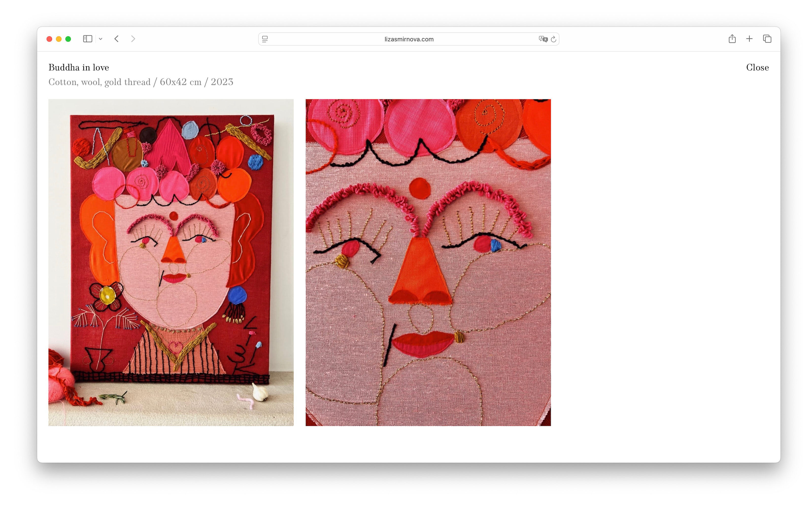Open a new tab with the plus icon
Image resolution: width=812 pixels, height=505 pixels.
[749, 39]
